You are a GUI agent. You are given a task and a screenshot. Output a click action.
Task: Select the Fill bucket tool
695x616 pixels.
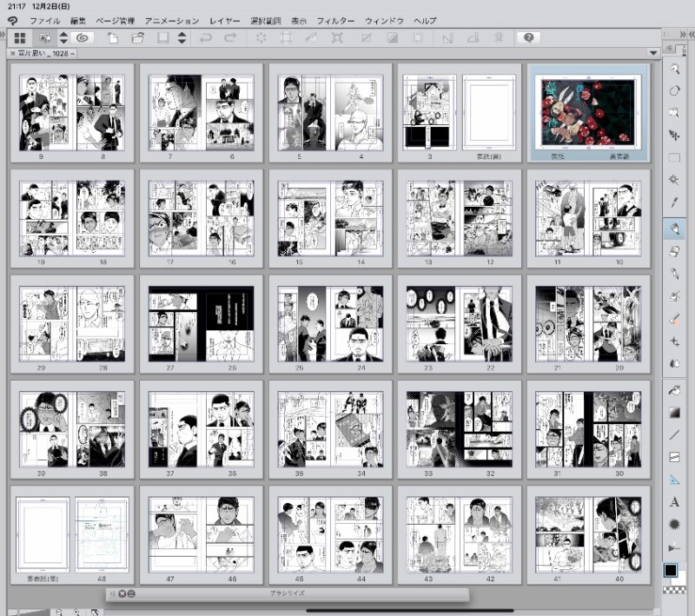pos(674,390)
